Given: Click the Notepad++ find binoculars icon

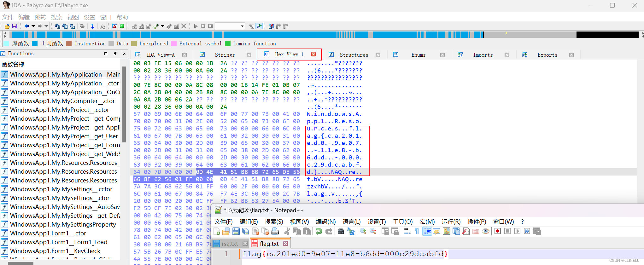Looking at the screenshot, I should 341,231.
